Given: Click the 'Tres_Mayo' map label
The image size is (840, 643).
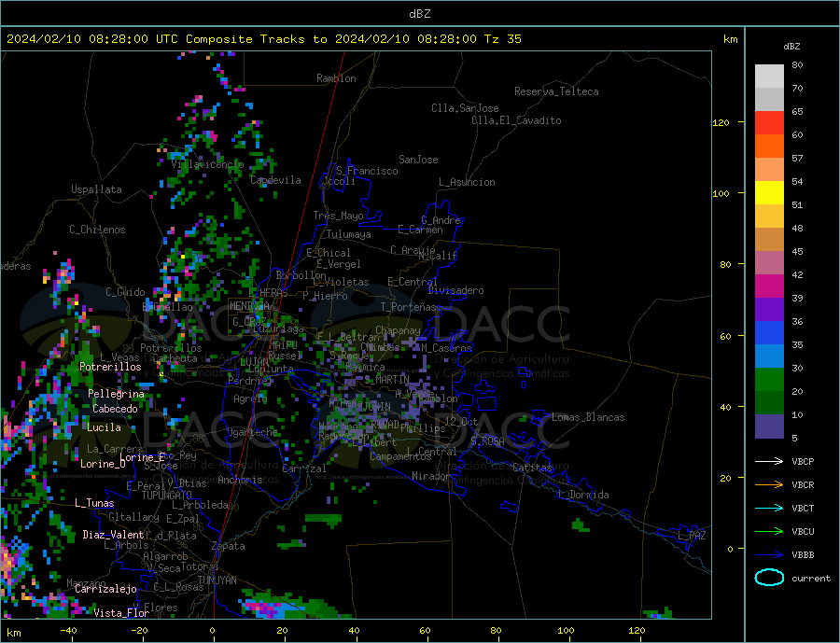Looking at the screenshot, I should click(338, 216).
